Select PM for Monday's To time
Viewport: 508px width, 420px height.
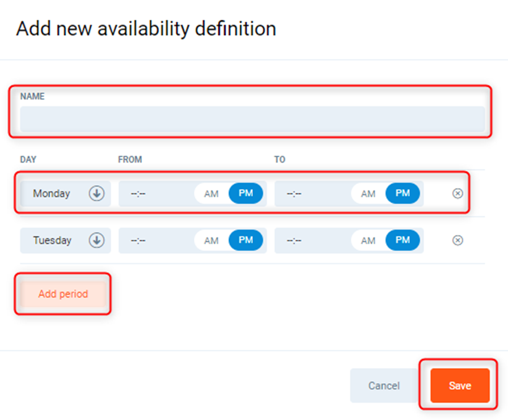[x=403, y=194]
